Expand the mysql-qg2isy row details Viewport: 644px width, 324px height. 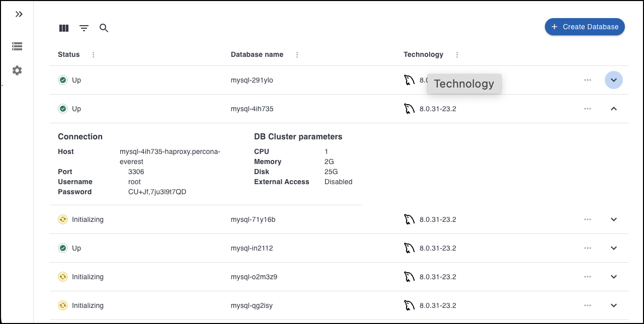pyautogui.click(x=613, y=305)
